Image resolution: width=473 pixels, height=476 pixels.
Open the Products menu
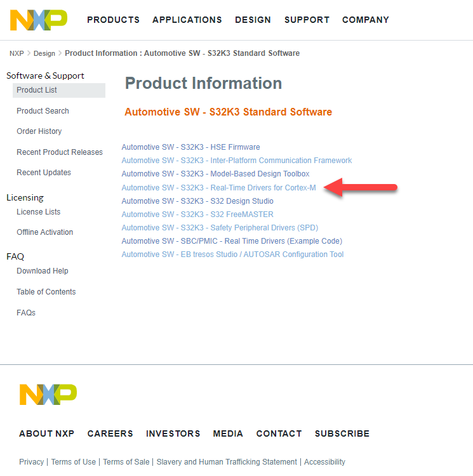pos(113,20)
